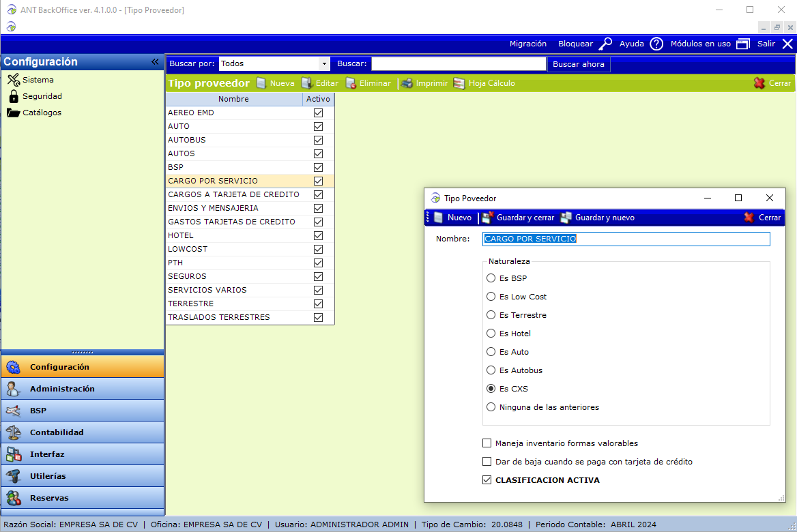Viewport: 797px width, 532px height.
Task: Click Cerrar in the Tipo Poveedor dialog
Action: tap(762, 218)
